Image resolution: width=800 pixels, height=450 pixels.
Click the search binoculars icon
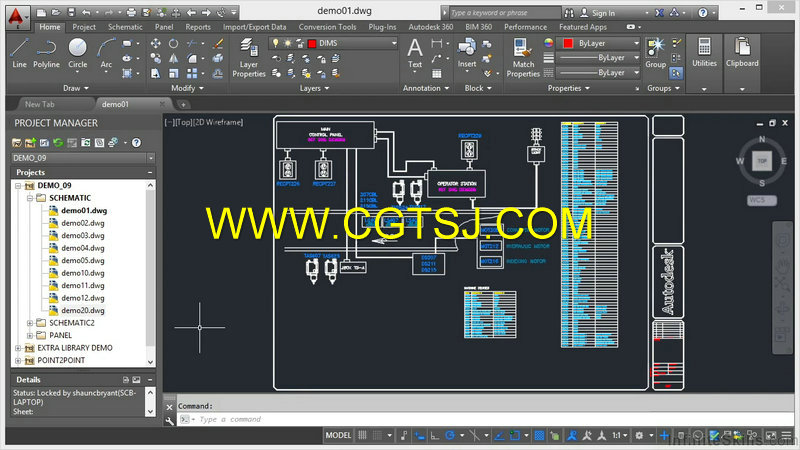click(569, 13)
